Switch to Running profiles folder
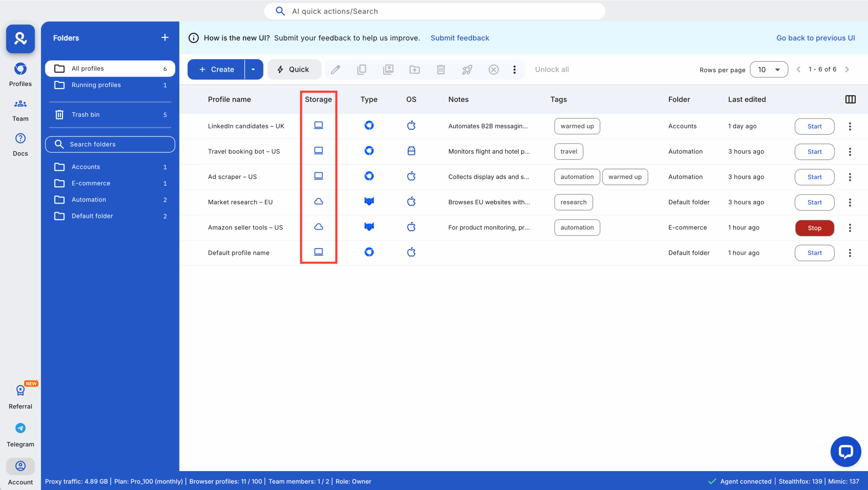 tap(96, 85)
